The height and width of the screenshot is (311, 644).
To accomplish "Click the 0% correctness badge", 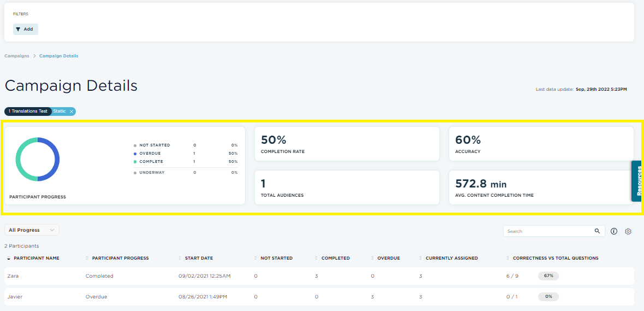I will (x=548, y=297).
